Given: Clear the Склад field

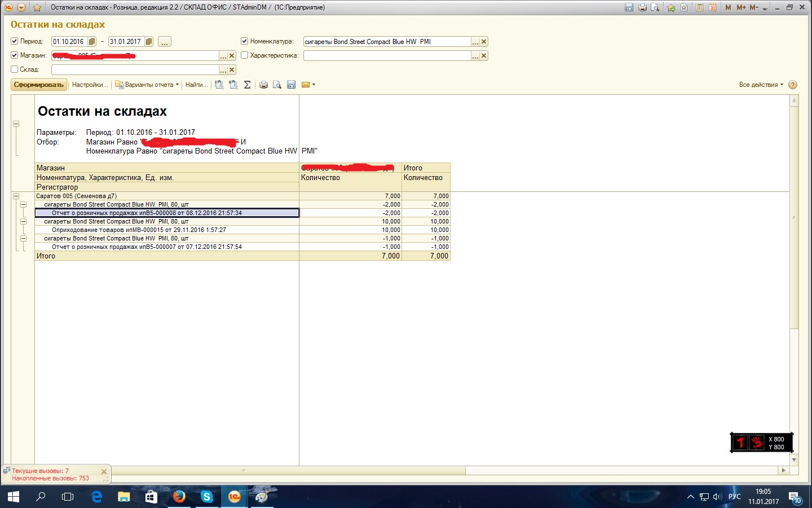Looking at the screenshot, I should [x=232, y=70].
